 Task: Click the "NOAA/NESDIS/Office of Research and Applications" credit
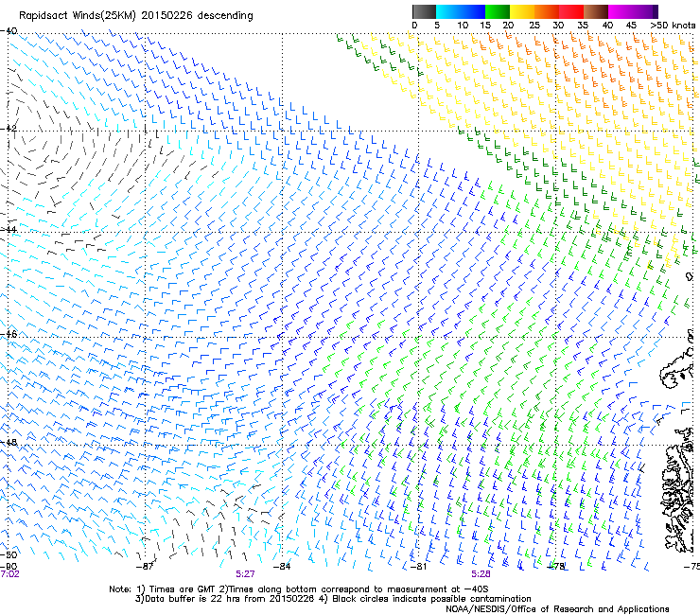pyautogui.click(x=557, y=609)
